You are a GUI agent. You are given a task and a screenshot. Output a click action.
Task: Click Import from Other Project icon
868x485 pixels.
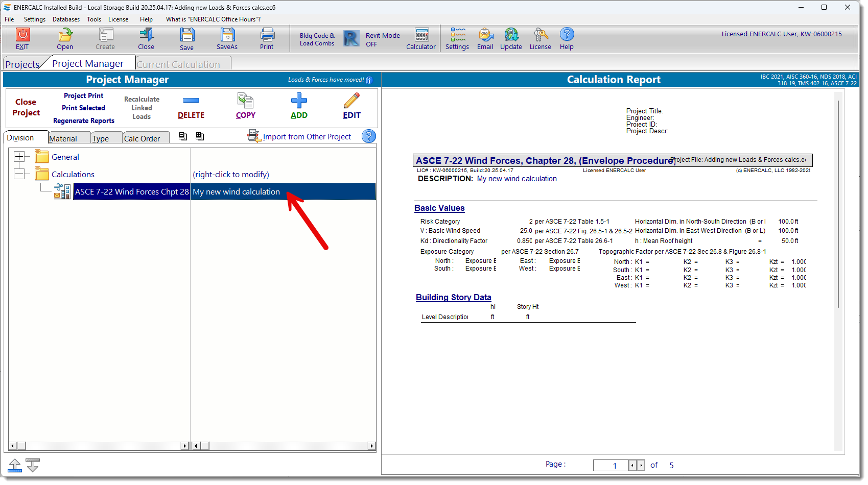[253, 136]
